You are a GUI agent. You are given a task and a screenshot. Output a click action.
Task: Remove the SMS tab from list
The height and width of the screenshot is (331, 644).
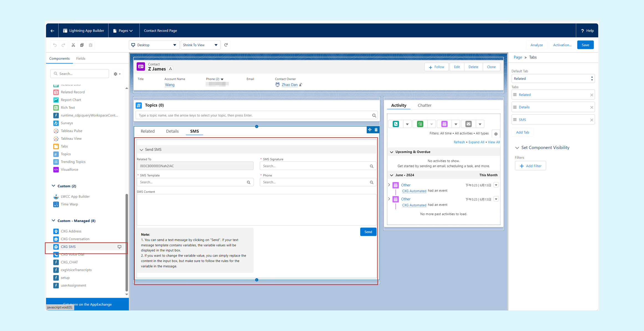tap(592, 120)
